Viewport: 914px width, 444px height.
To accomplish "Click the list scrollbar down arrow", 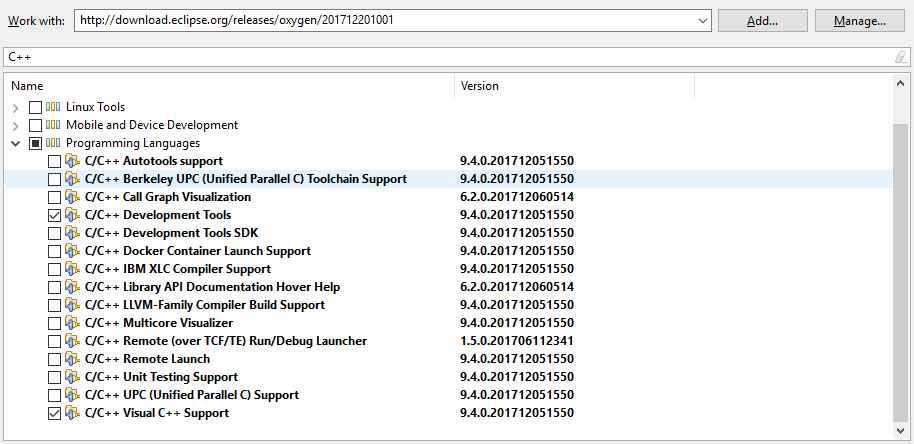I will 900,431.
